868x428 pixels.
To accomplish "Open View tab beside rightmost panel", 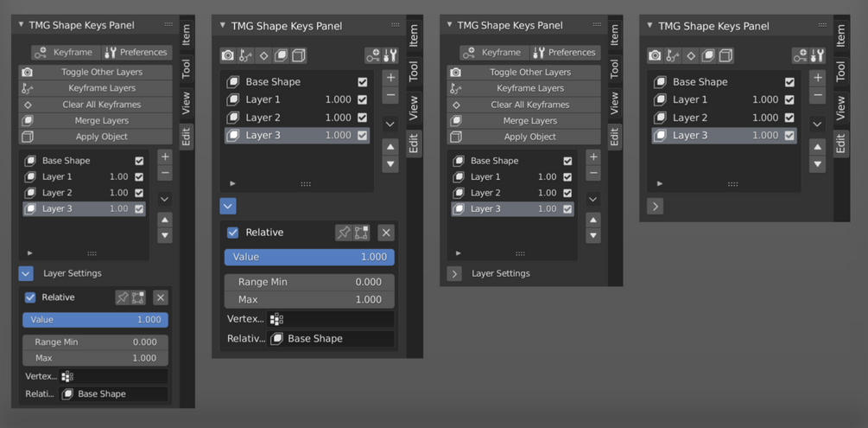I will 841,107.
